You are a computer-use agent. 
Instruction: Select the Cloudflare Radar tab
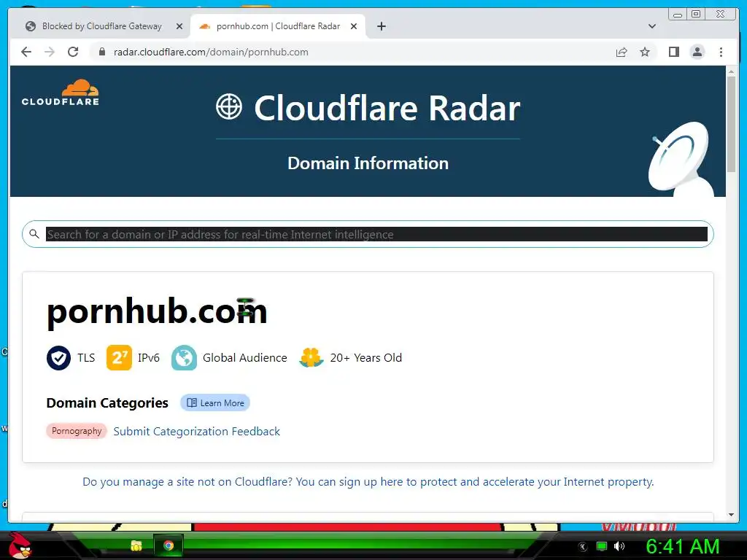pyautogui.click(x=278, y=26)
